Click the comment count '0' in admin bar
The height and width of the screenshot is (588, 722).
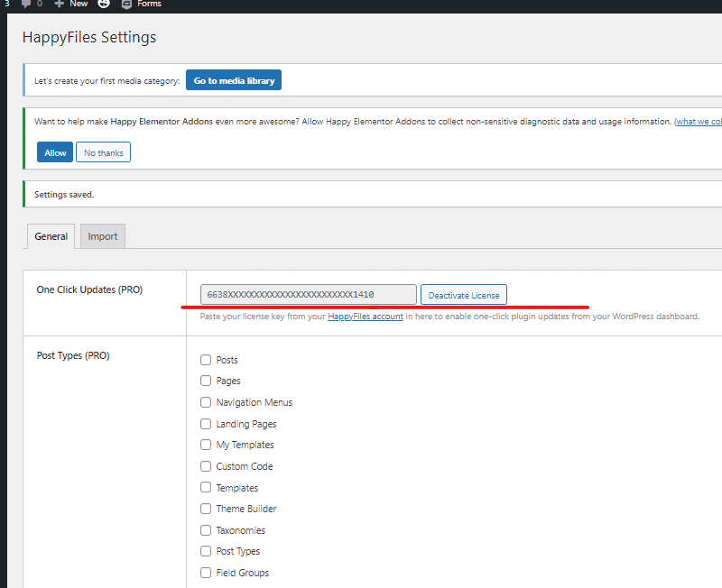40,4
